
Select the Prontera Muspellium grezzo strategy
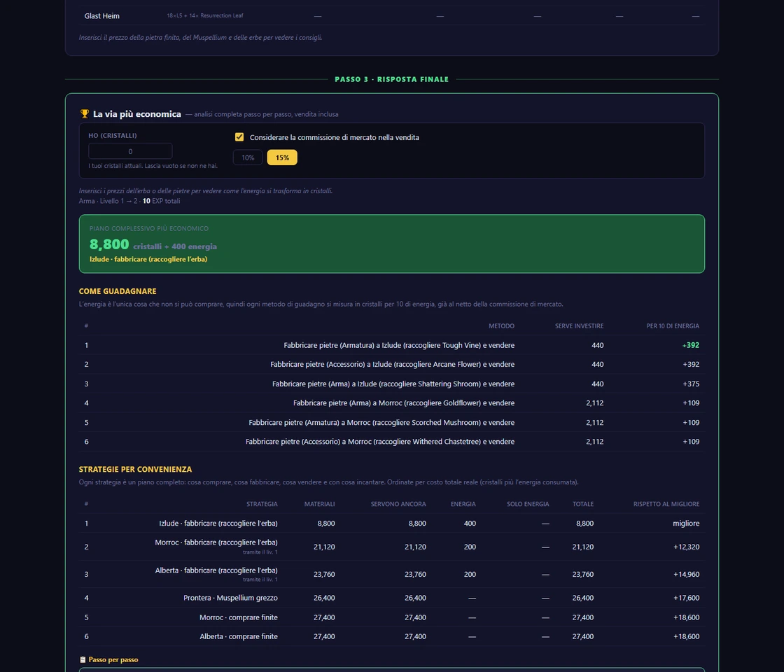pyautogui.click(x=391, y=598)
